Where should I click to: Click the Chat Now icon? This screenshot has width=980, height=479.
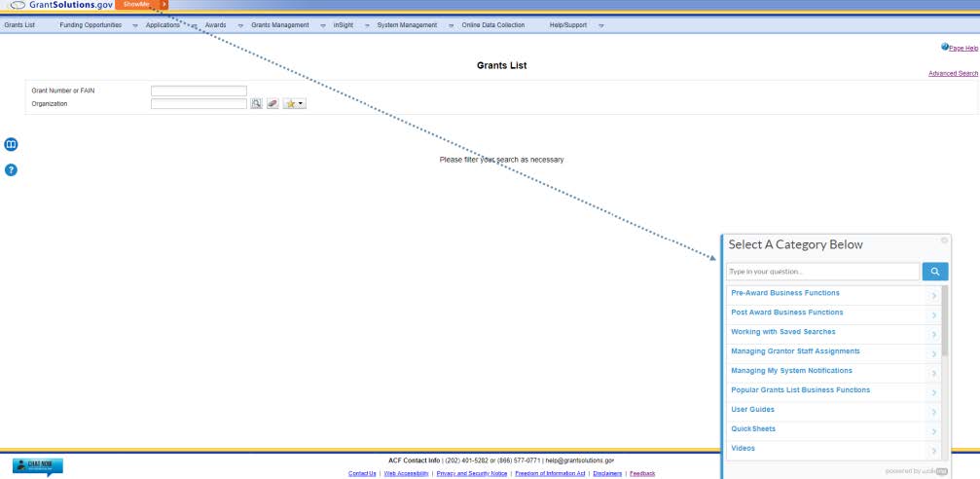pos(37,466)
